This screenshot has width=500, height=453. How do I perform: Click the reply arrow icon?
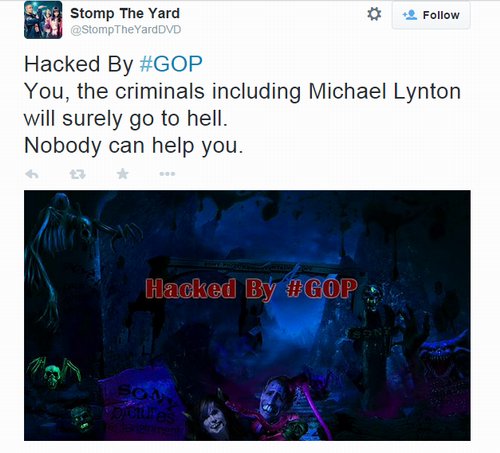click(x=32, y=174)
